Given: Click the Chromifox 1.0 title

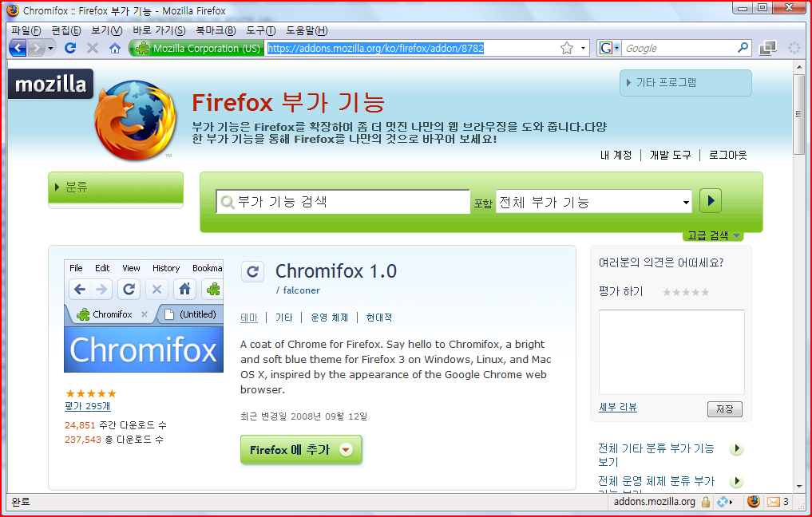Looking at the screenshot, I should click(336, 271).
